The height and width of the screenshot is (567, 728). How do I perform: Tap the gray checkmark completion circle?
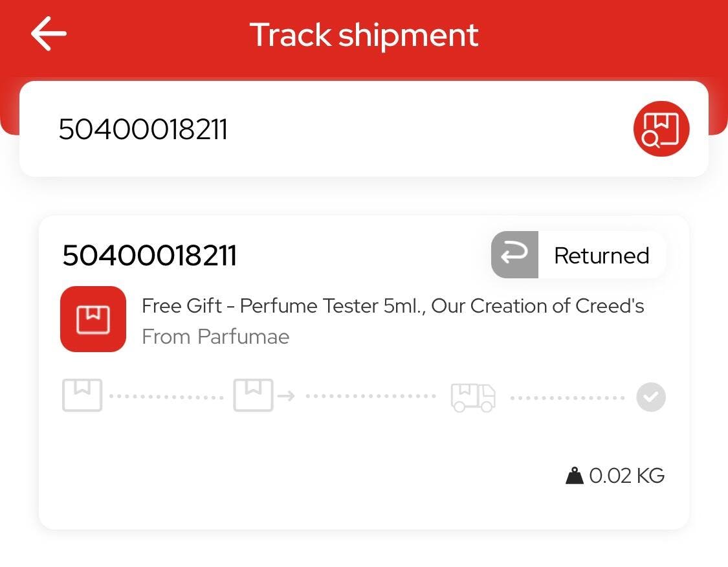tap(650, 396)
